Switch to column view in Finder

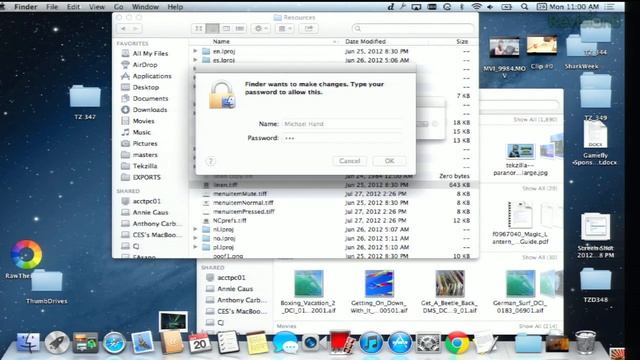coord(226,28)
